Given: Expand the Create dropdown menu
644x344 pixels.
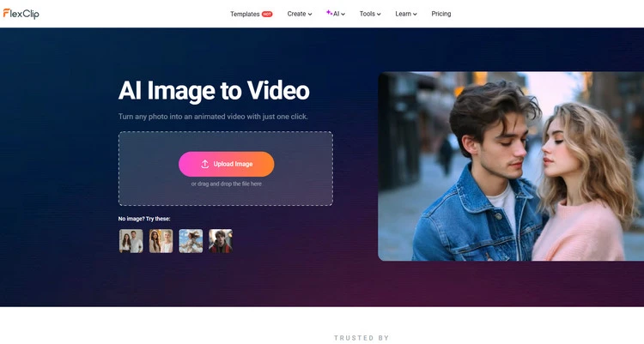Looking at the screenshot, I should click(300, 14).
